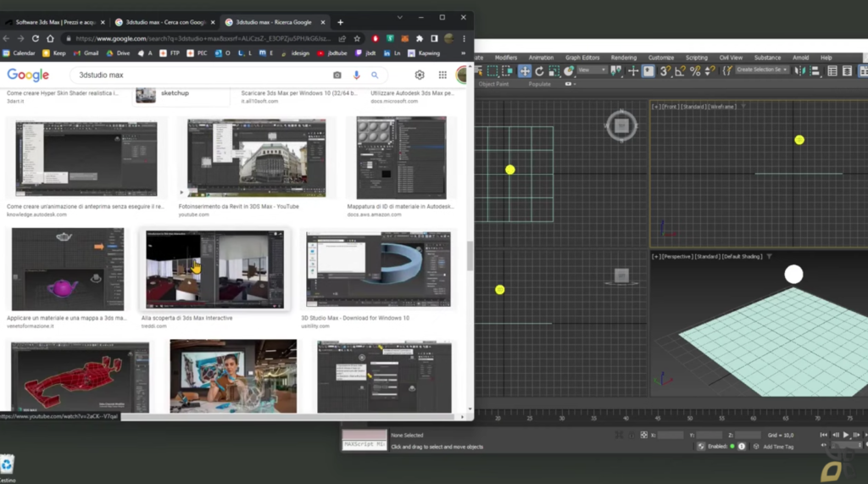Open the Animation menu in 3ds Max
The image size is (868, 484).
click(541, 58)
